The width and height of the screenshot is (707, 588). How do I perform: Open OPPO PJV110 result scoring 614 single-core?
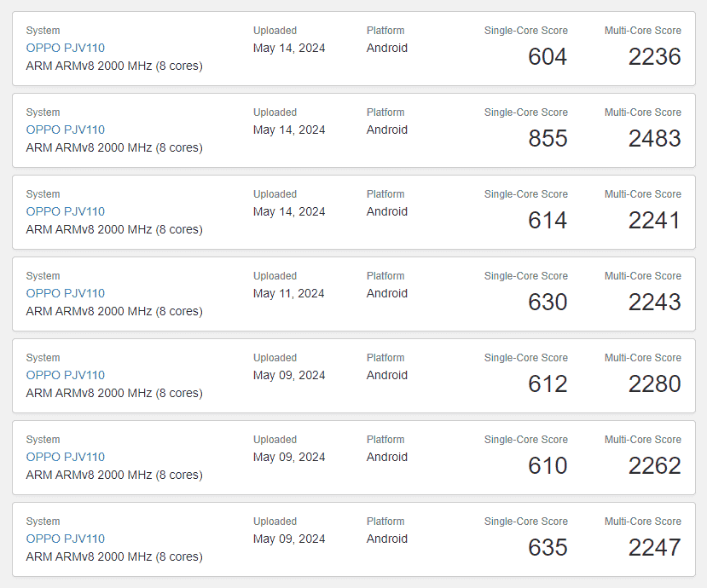point(66,211)
